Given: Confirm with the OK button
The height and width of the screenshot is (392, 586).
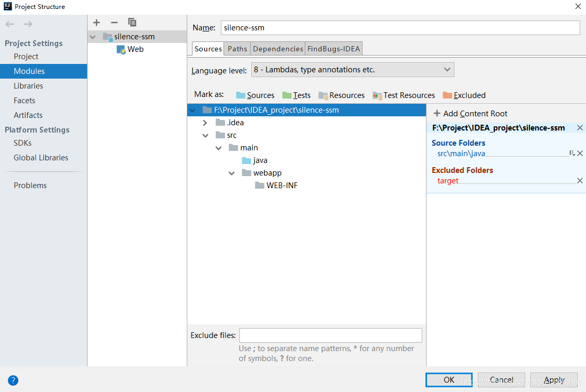Looking at the screenshot, I should pos(449,379).
